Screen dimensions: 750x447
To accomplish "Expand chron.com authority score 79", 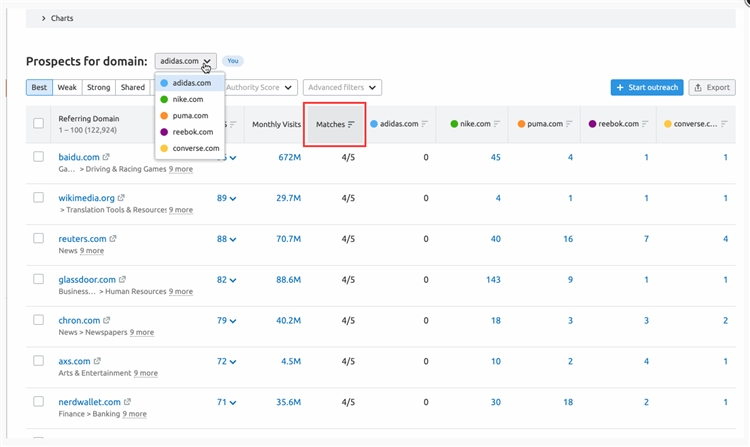I will (227, 320).
